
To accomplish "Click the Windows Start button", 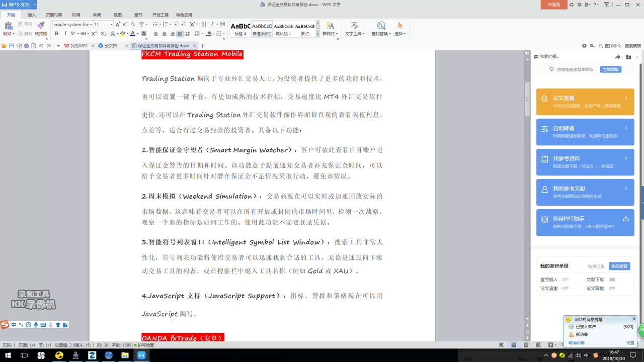I will pyautogui.click(x=8, y=355).
